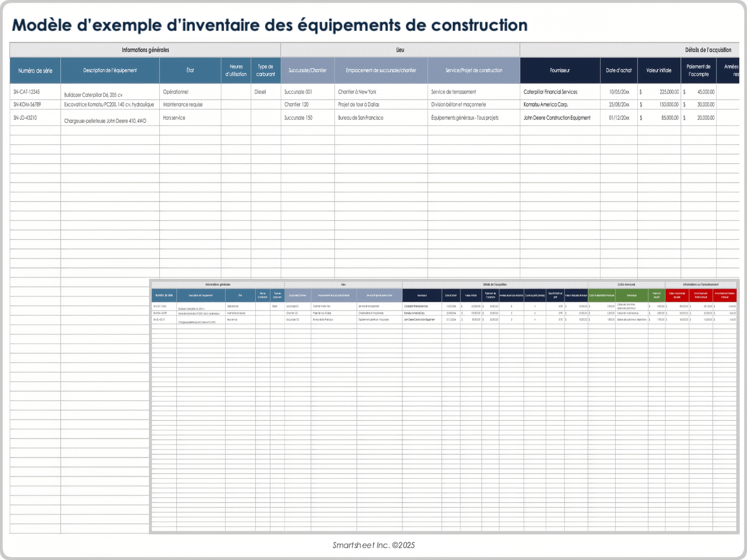Select the 'Heures d'utilisation' header cell
The width and height of the screenshot is (747, 560).
click(x=236, y=70)
